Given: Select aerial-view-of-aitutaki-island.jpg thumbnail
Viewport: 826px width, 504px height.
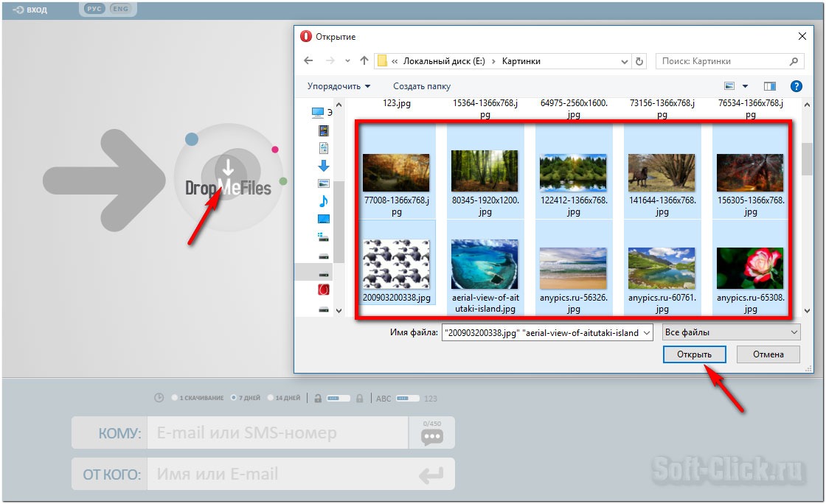Looking at the screenshot, I should 485,264.
